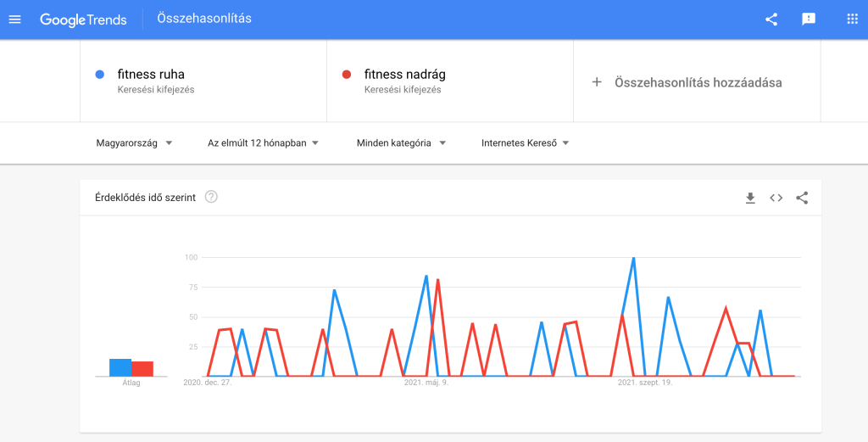Open the Az elmúlt 12 hónapban dropdown

pyautogui.click(x=263, y=143)
